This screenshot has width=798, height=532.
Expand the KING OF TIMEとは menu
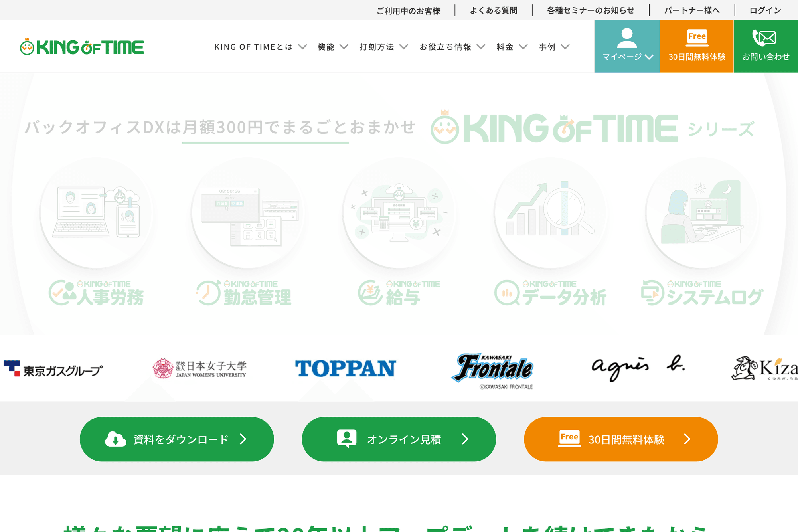point(261,47)
